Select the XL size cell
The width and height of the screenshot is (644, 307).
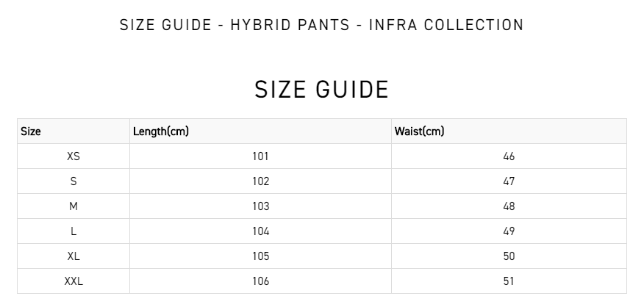(x=74, y=256)
